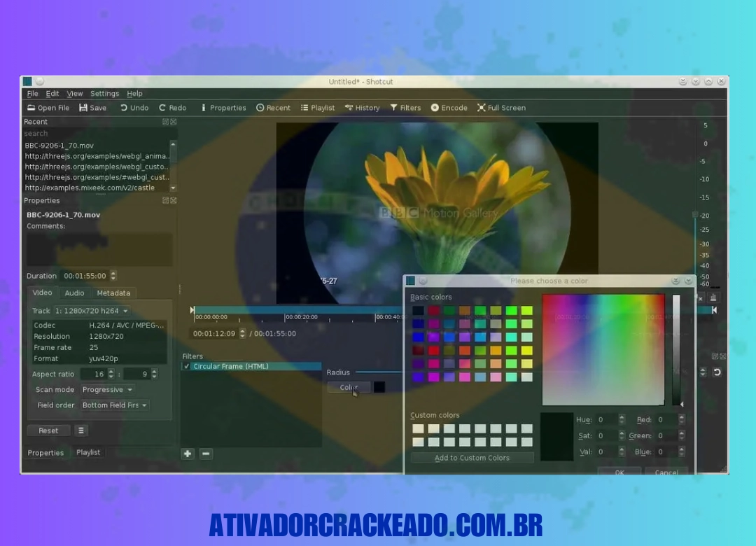
Task: Select the Video tab
Action: (42, 293)
